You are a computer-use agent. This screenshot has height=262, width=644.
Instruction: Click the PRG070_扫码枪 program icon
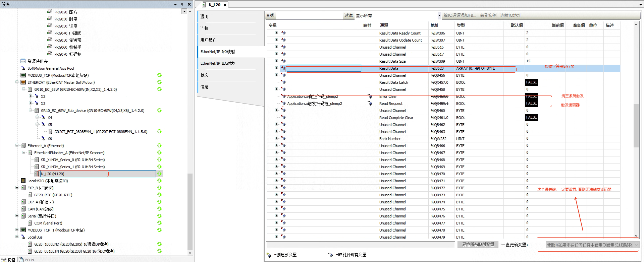[x=50, y=54]
